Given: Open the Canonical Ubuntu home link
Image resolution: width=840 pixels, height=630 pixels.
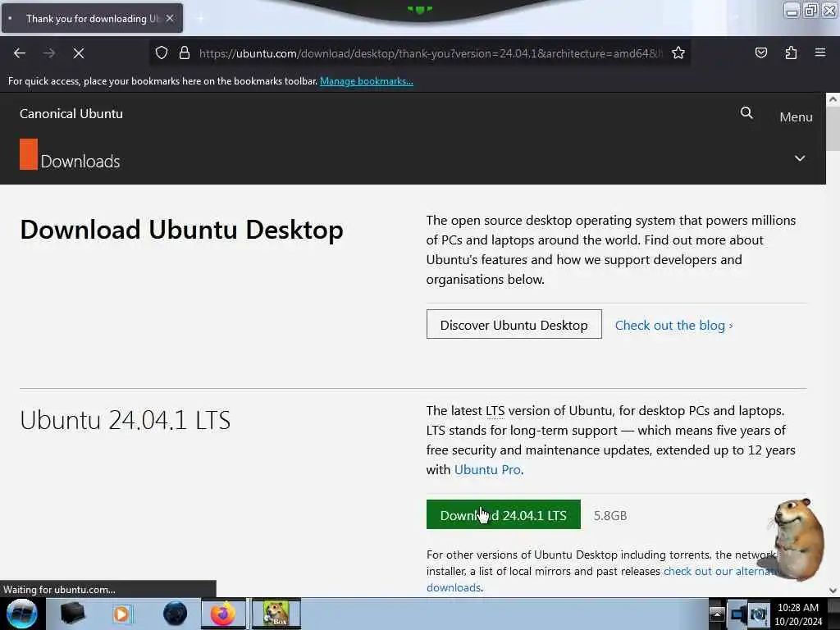Looking at the screenshot, I should point(71,113).
